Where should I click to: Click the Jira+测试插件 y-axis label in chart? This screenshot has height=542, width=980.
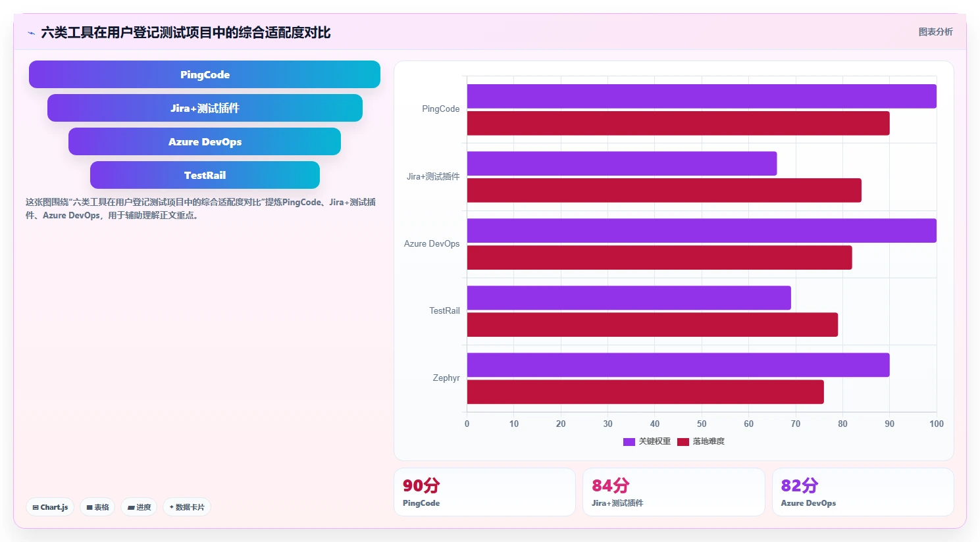point(433,176)
